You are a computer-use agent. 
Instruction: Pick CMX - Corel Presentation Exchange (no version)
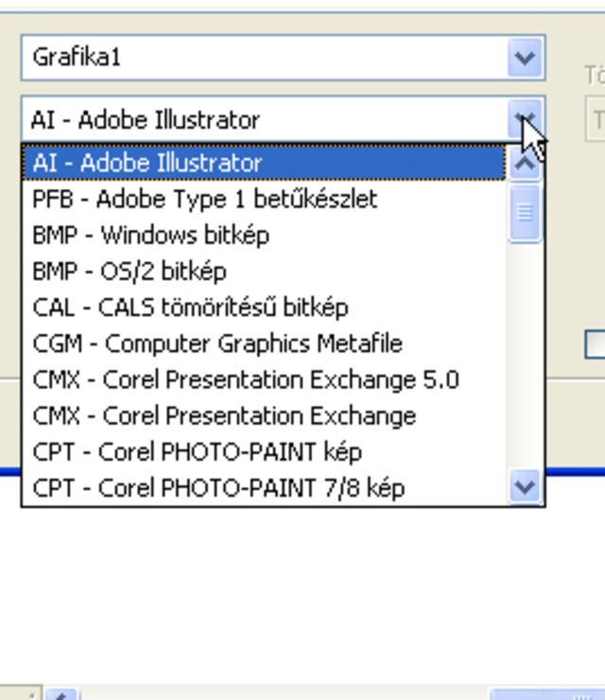264,416
